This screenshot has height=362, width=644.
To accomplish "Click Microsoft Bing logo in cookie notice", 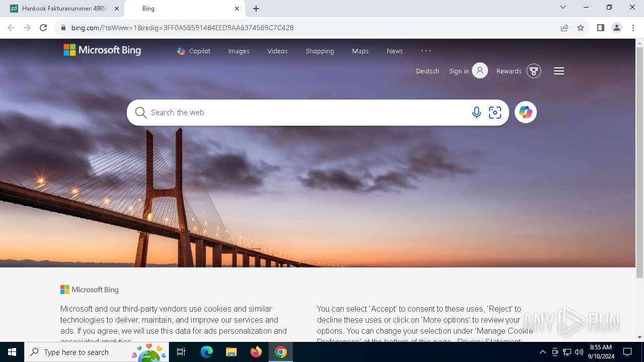I will pyautogui.click(x=90, y=290).
